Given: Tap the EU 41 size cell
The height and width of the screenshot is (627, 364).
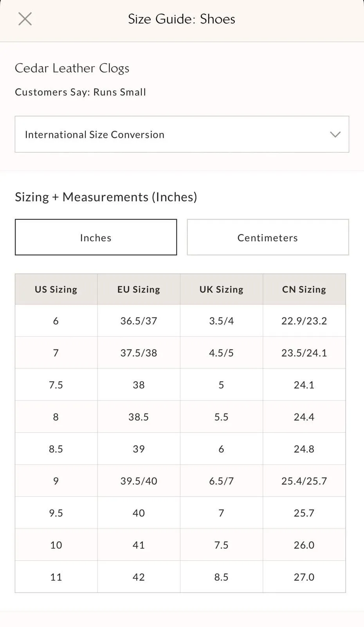Looking at the screenshot, I should (x=139, y=545).
